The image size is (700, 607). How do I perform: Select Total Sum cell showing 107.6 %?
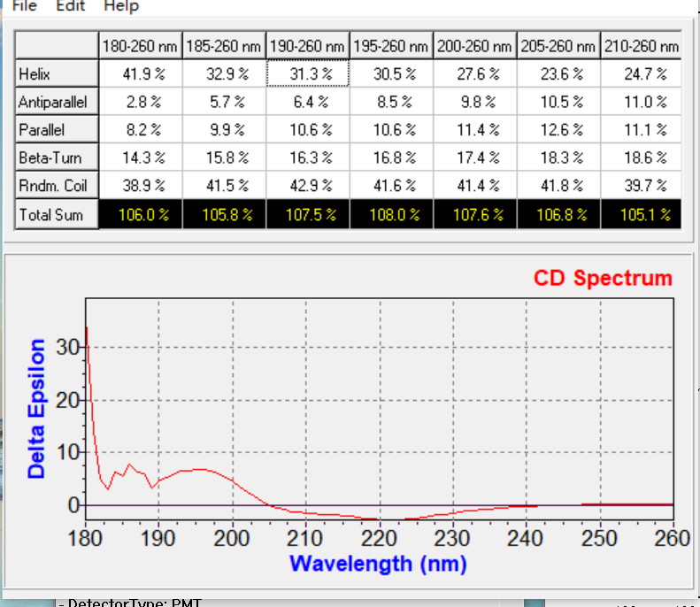(475, 214)
